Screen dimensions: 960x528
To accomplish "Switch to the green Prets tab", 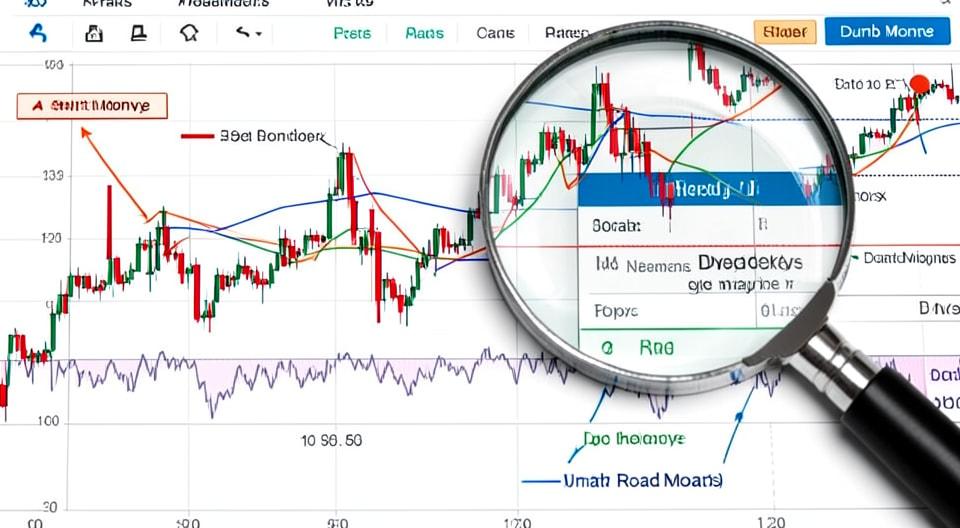I will pos(352,32).
